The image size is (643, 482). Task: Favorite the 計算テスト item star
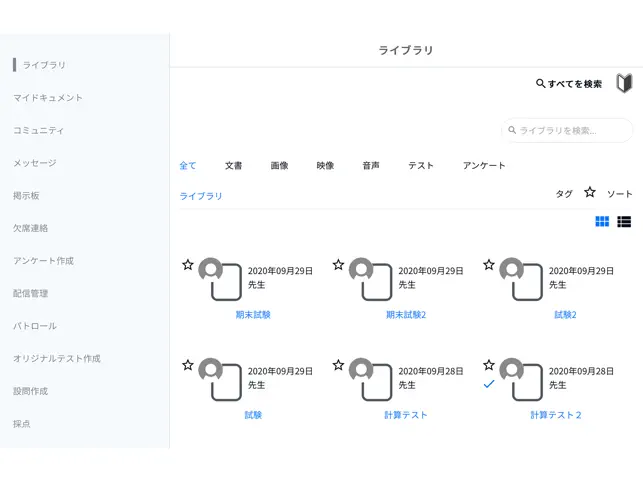tap(338, 365)
